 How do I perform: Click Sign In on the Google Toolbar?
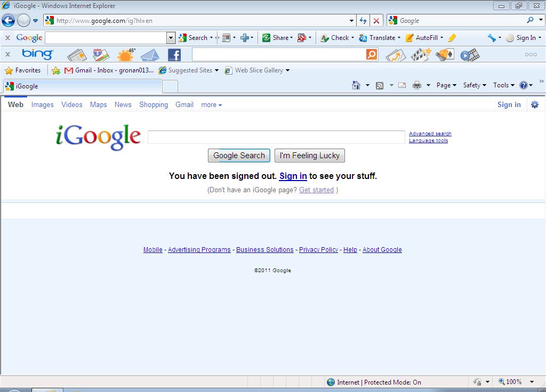[x=523, y=38]
